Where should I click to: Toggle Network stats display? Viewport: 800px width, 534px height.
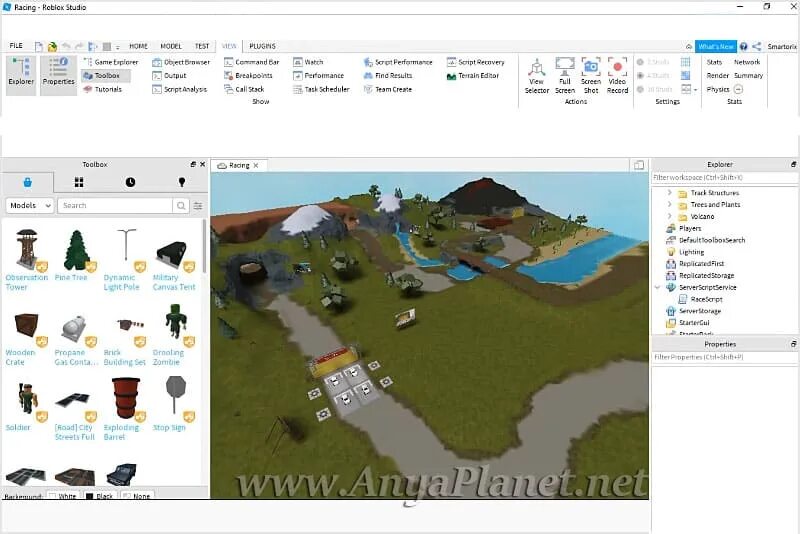(747, 62)
